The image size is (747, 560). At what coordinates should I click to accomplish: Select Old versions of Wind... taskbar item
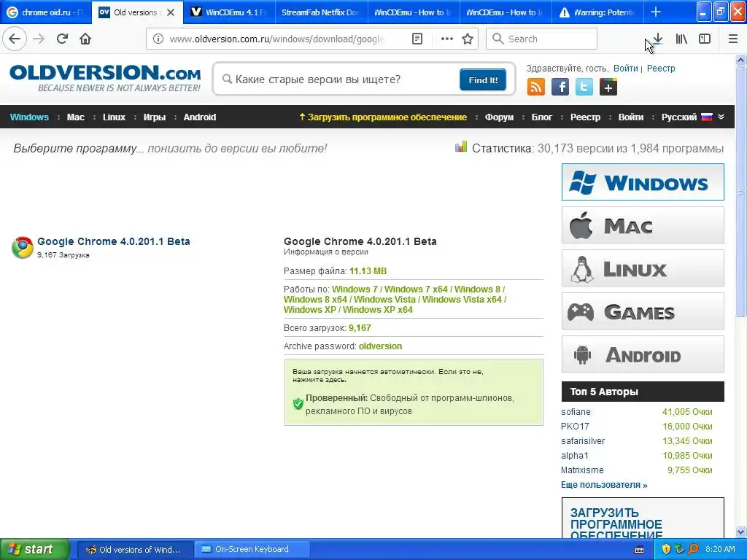tap(134, 550)
